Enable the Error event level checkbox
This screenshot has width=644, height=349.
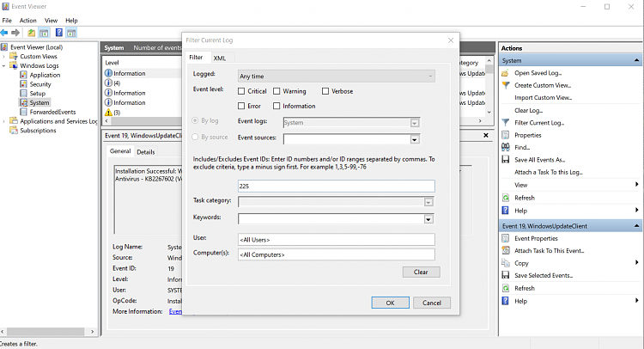point(241,106)
